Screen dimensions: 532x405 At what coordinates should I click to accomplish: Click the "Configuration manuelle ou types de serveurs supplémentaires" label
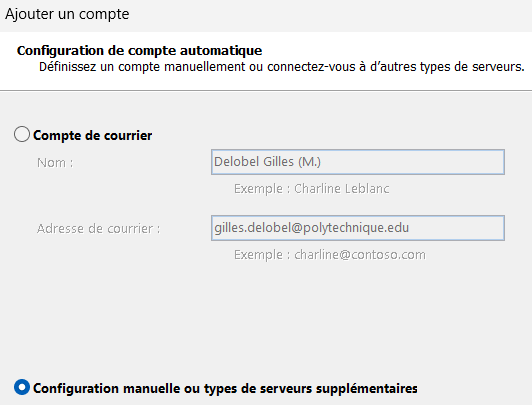(x=225, y=388)
